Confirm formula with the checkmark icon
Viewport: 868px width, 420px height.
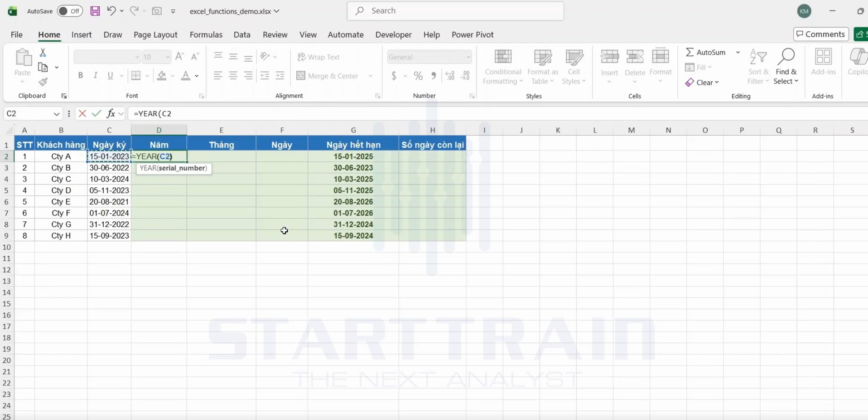[x=96, y=113]
